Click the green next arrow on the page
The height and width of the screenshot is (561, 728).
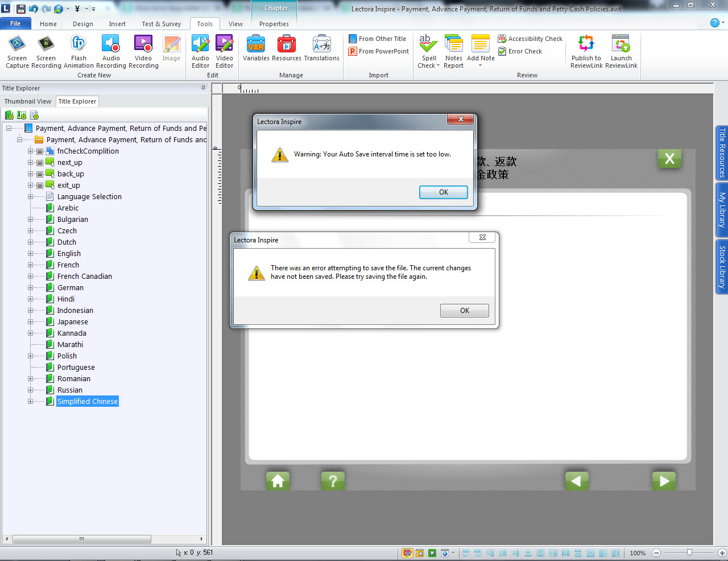[664, 481]
